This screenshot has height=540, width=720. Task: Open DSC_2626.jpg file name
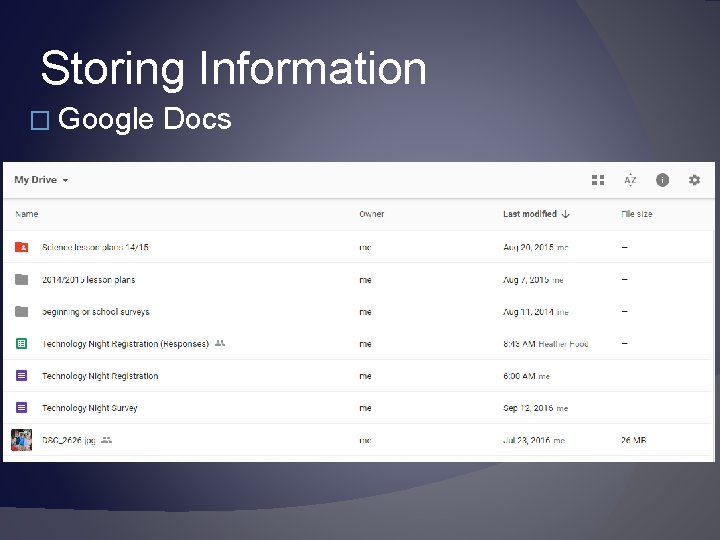pyautogui.click(x=69, y=440)
